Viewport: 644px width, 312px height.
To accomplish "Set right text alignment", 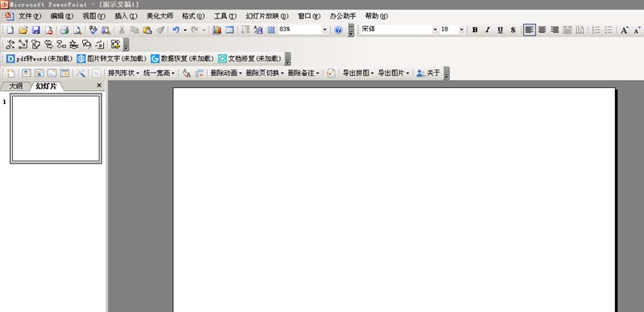I will pyautogui.click(x=555, y=30).
